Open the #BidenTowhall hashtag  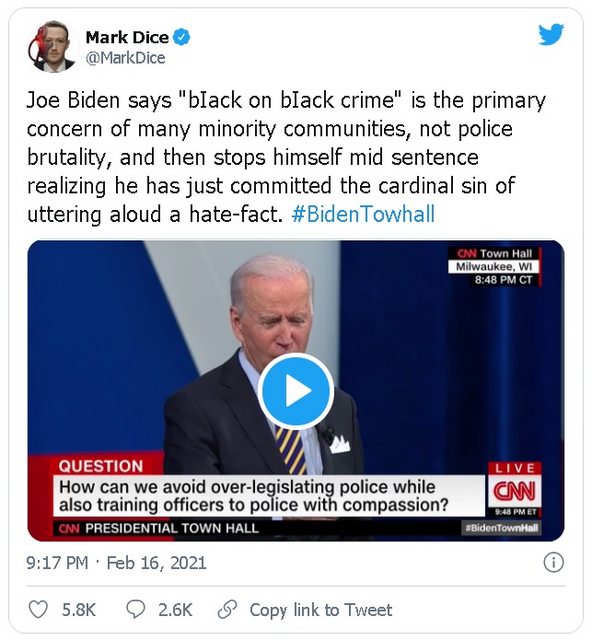point(363,214)
